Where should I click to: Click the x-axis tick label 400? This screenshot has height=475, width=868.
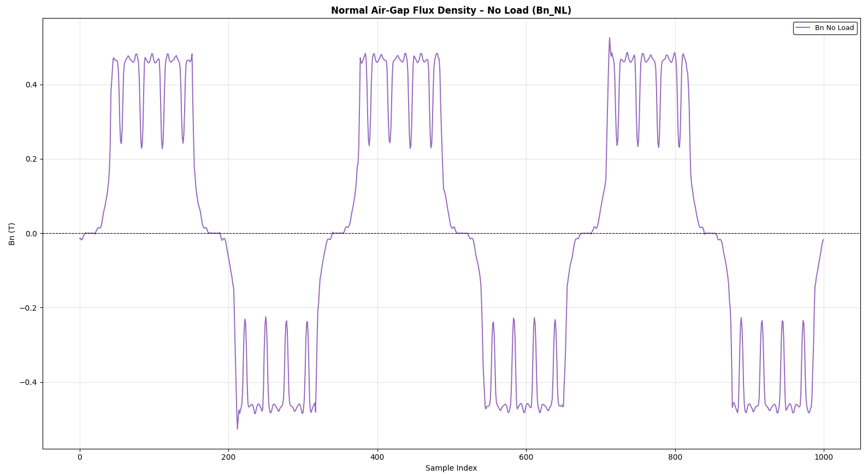coord(377,458)
